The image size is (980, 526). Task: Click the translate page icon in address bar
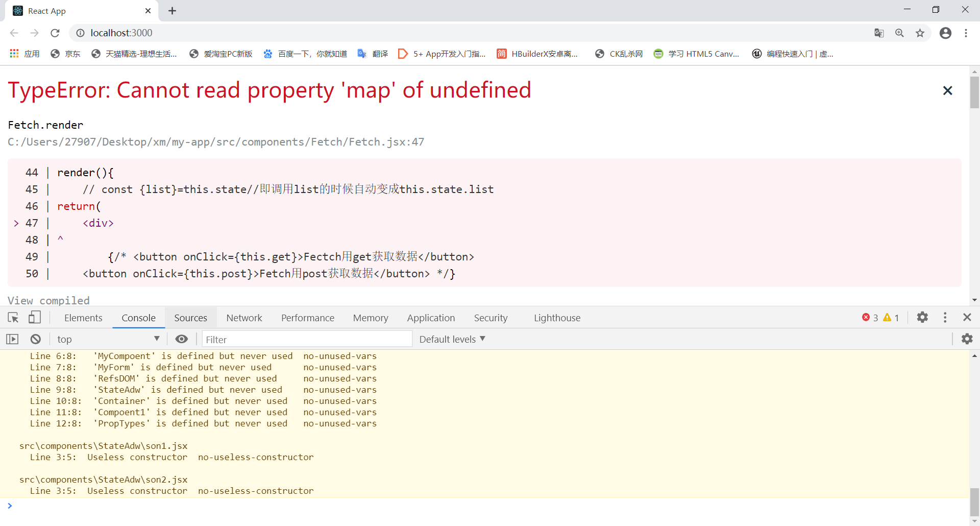pyautogui.click(x=879, y=33)
